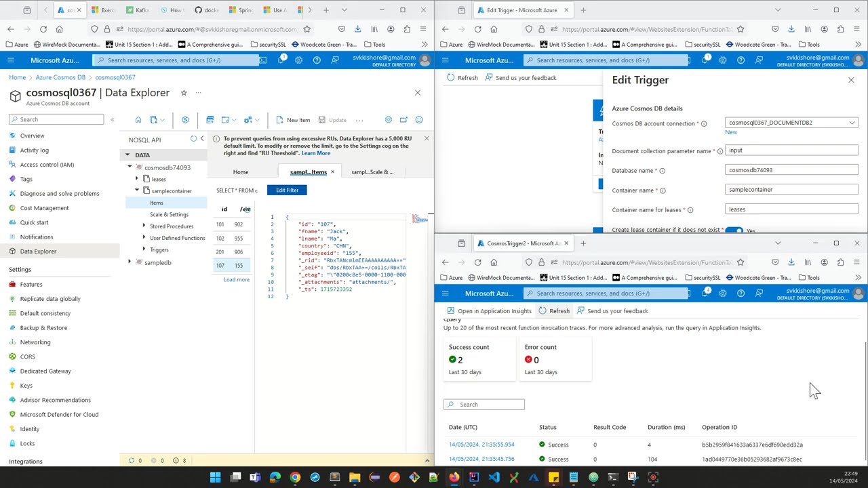Open Visual Studio Code from taskbar
868x488 pixels.
pyautogui.click(x=494, y=477)
